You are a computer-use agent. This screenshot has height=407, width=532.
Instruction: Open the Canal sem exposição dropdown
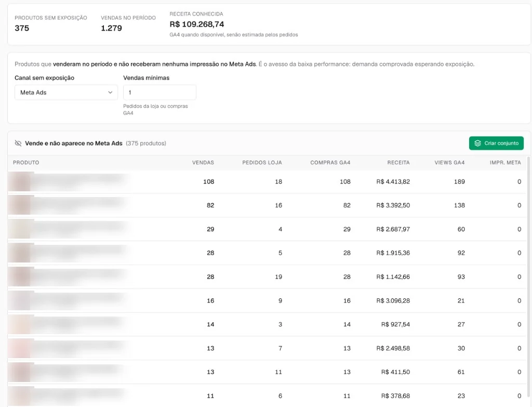coord(66,93)
